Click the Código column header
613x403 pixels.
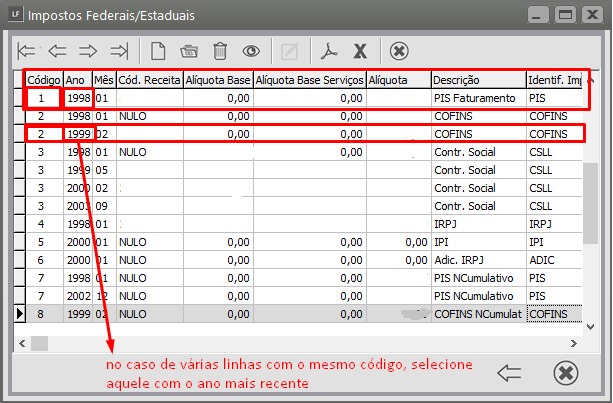(43, 80)
